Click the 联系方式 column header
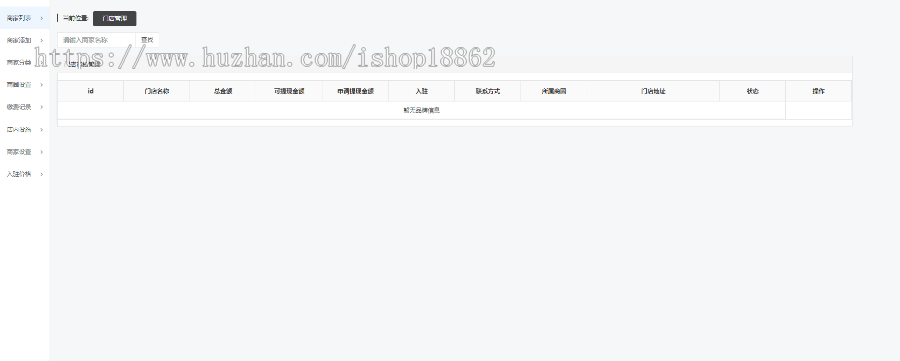900x361 pixels. pos(488,91)
